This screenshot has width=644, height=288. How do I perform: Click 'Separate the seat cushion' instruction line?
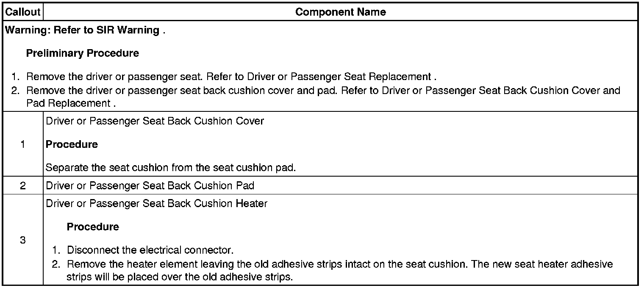point(170,167)
